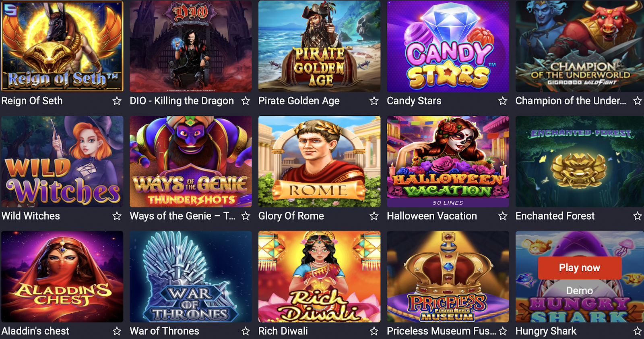
Task: Click the star next to Pirate Golden Age
Action: pos(374,101)
